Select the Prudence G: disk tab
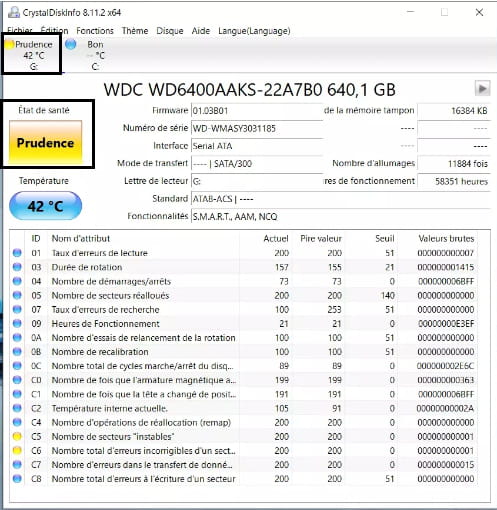497x510 pixels. [32, 55]
